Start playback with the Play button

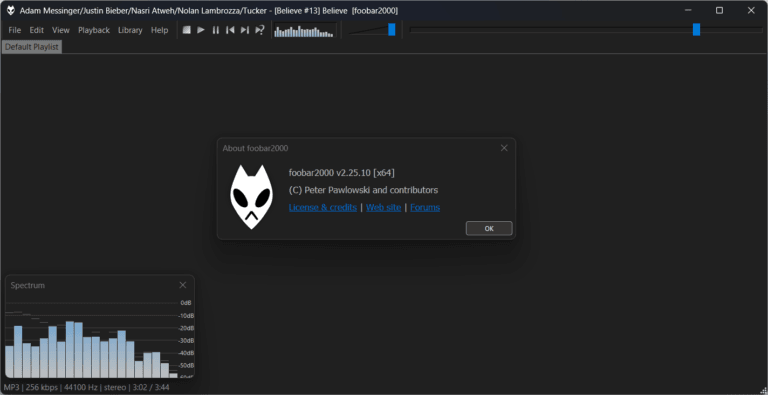pyautogui.click(x=201, y=30)
